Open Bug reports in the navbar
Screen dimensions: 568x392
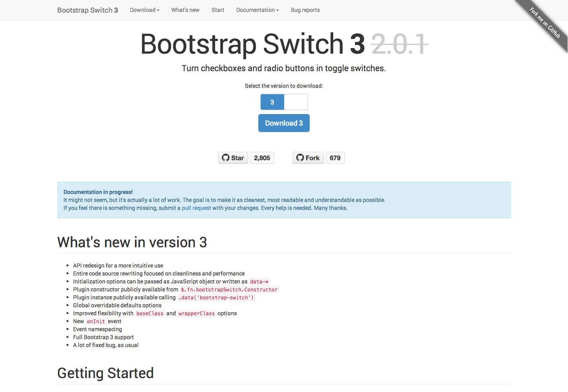click(x=305, y=10)
